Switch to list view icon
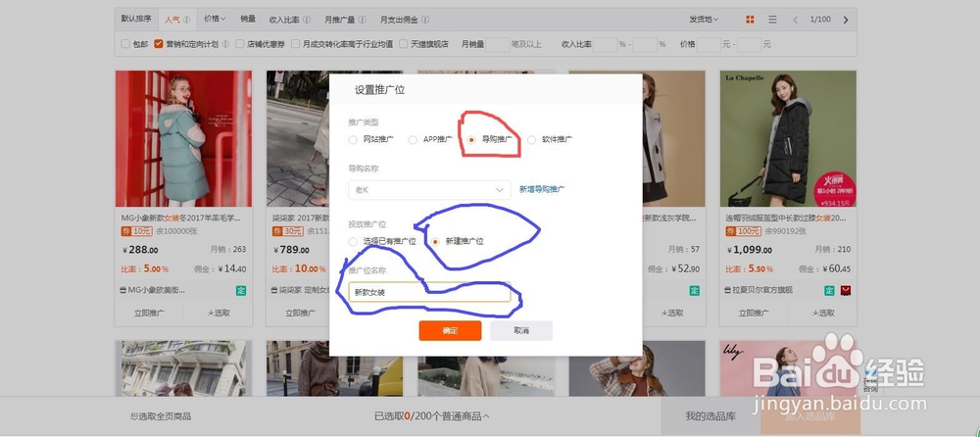Screen dimensions: 980x437 [x=772, y=20]
